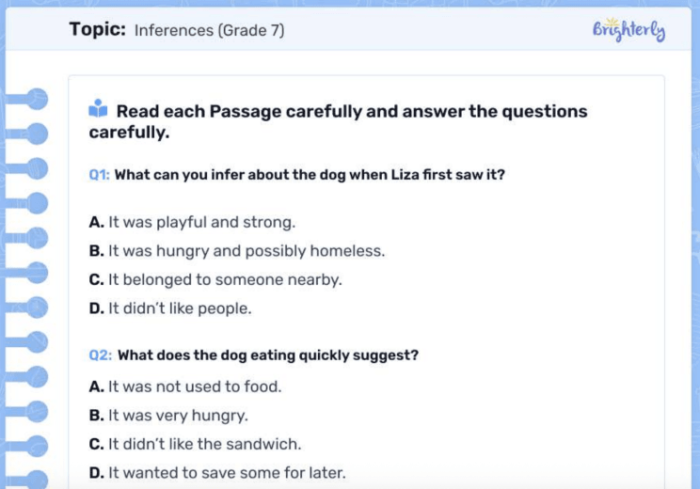Click the bold Topic label in the header
The width and height of the screenshot is (700, 489).
(x=97, y=30)
